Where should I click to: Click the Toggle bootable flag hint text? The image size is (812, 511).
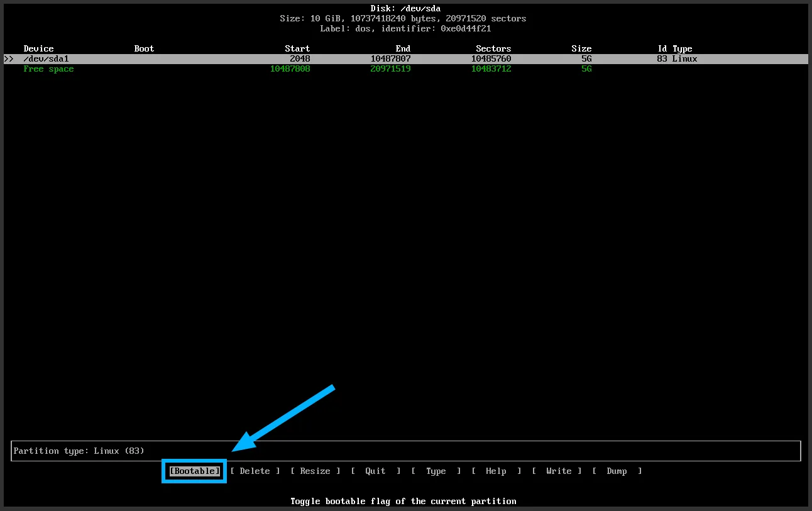click(x=403, y=502)
